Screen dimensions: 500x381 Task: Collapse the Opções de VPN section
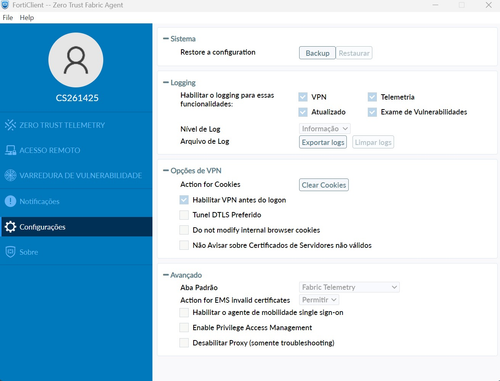pyautogui.click(x=166, y=171)
